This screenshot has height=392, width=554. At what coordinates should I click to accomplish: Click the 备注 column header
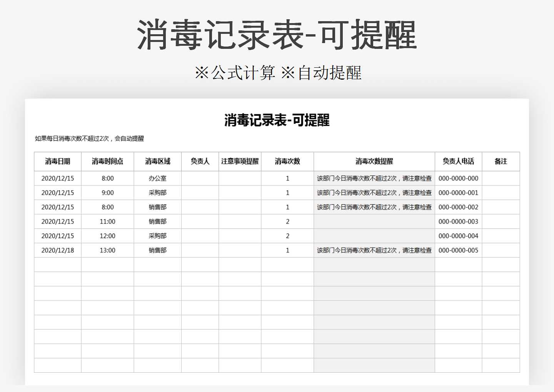point(501,161)
